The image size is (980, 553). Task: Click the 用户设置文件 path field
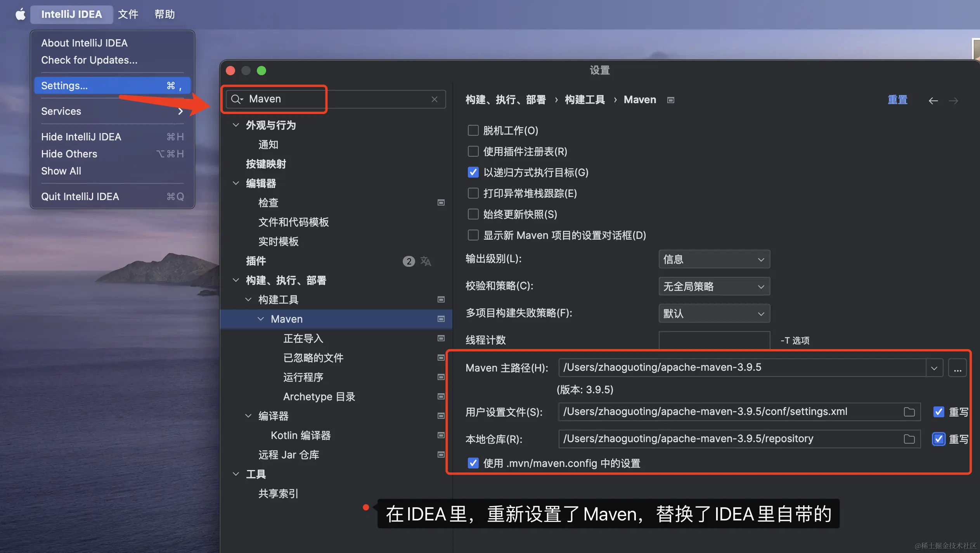pyautogui.click(x=739, y=412)
